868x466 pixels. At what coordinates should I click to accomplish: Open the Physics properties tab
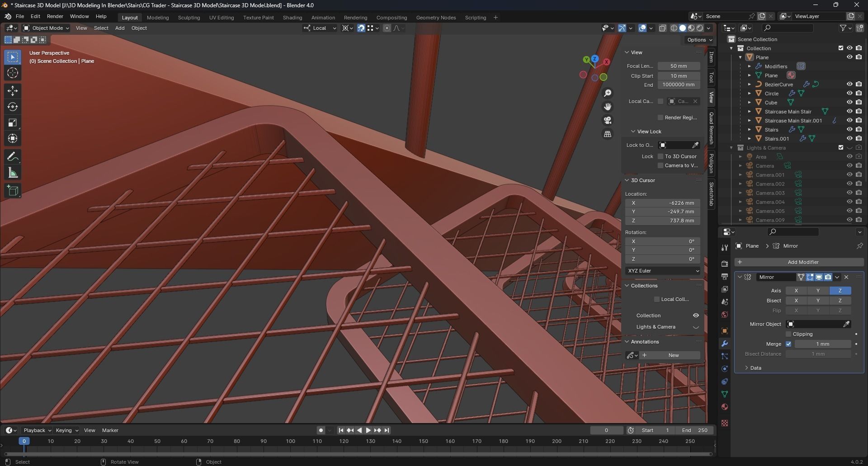point(725,369)
